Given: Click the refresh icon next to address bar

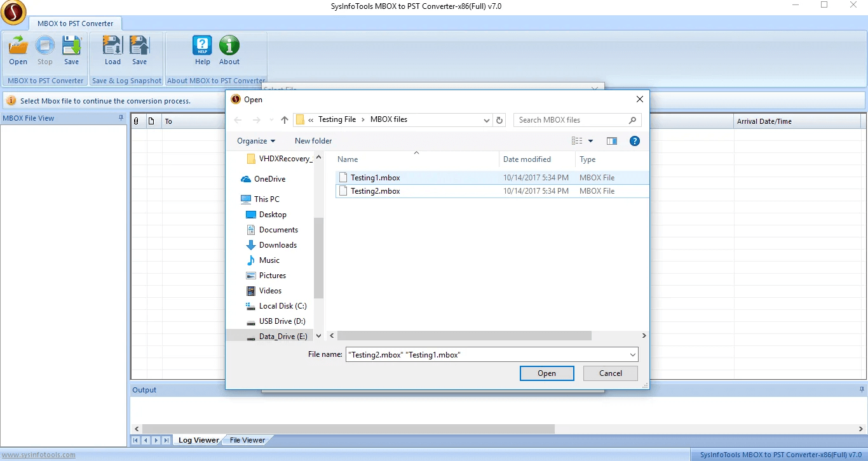Looking at the screenshot, I should pyautogui.click(x=499, y=119).
